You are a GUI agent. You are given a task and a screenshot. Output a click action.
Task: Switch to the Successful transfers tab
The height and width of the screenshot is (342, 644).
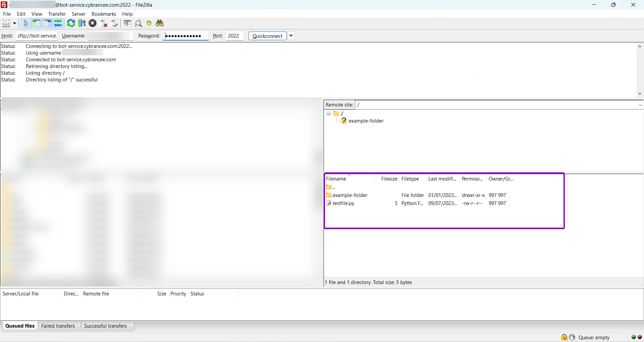coord(105,326)
